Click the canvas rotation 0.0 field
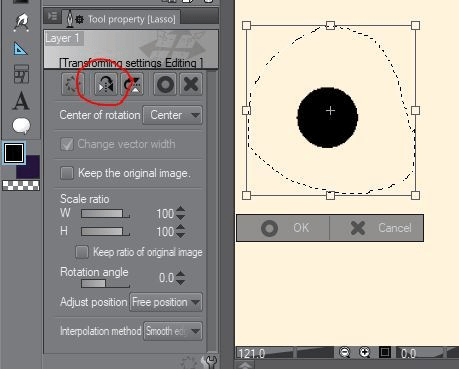This screenshot has width=459, height=369. [408, 353]
